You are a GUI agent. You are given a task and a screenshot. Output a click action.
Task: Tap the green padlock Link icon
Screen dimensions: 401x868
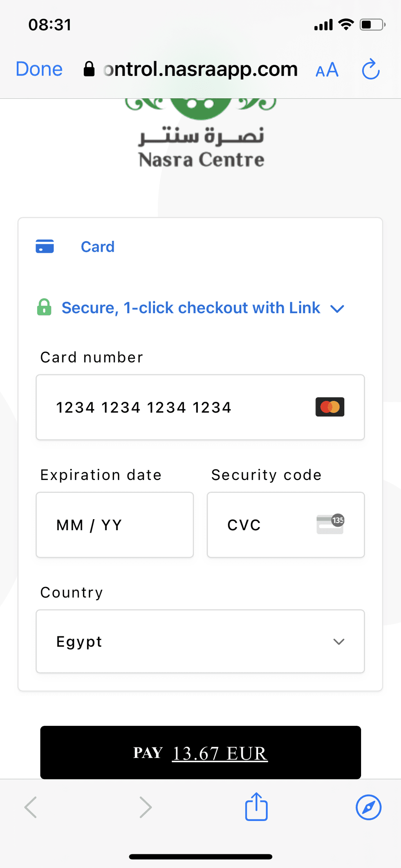(x=44, y=307)
